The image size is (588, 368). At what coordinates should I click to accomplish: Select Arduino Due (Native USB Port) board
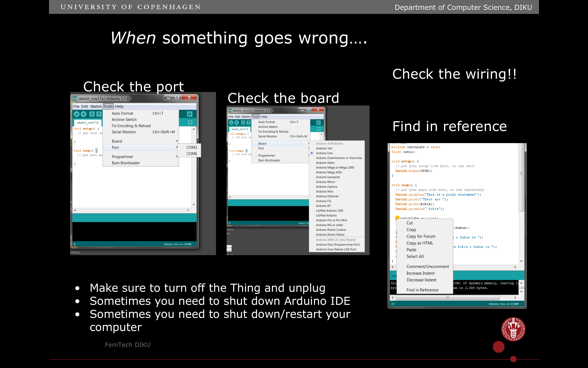[337, 249]
